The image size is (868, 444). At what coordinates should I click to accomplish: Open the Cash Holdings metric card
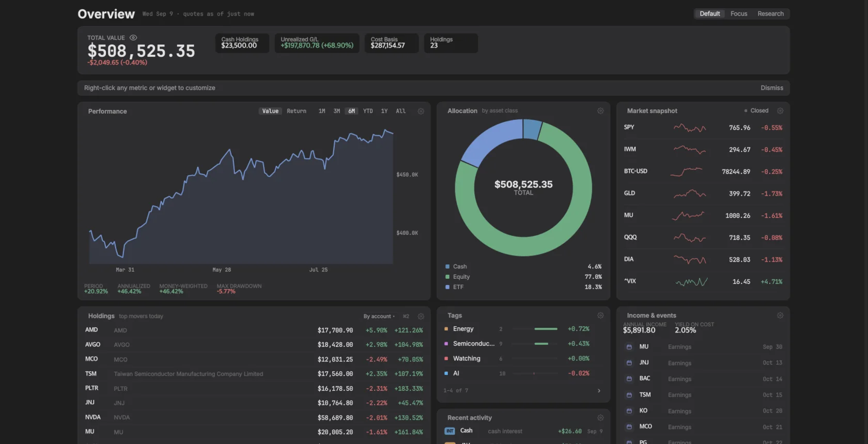[x=242, y=43]
